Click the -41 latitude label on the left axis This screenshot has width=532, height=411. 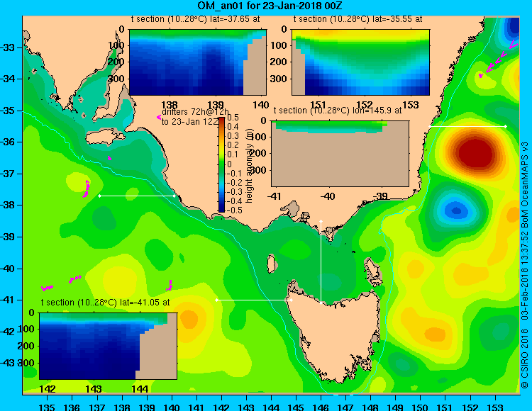coord(8,300)
